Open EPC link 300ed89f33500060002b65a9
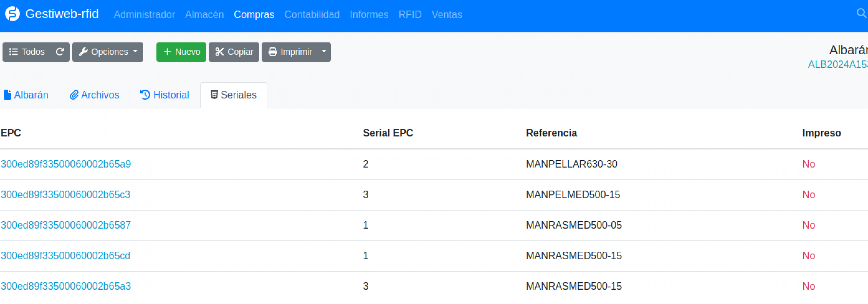The width and height of the screenshot is (868, 304). click(x=66, y=164)
